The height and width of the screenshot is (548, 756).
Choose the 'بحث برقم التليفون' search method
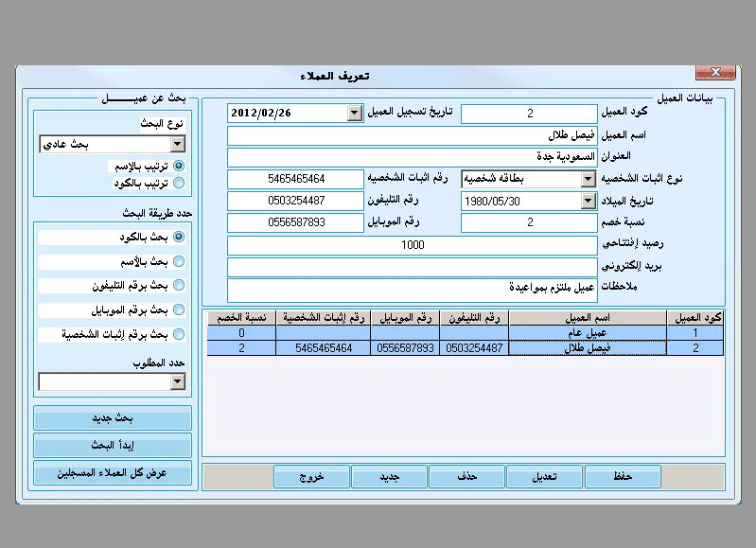(179, 285)
